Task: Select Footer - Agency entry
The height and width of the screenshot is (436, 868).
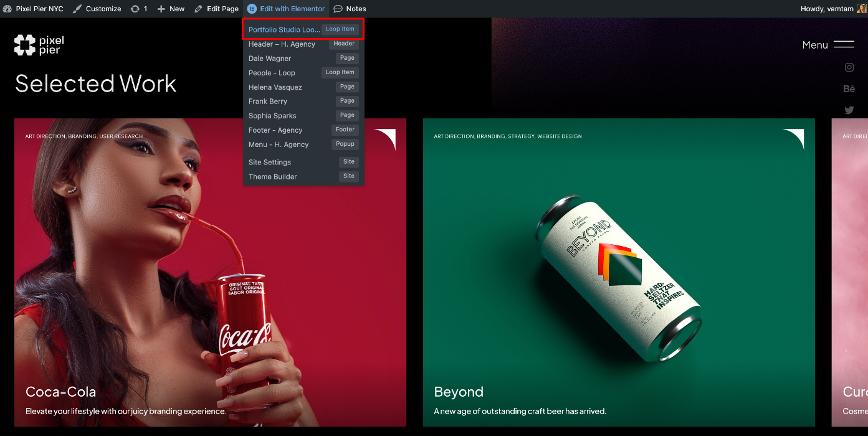Action: click(x=303, y=130)
